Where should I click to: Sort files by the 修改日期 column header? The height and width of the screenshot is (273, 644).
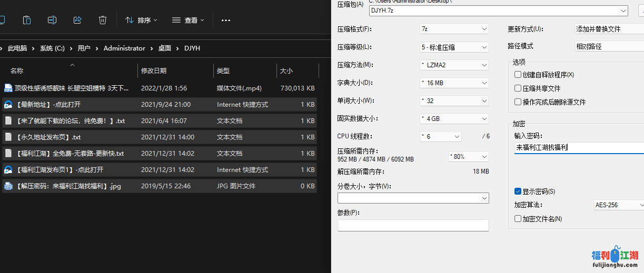coord(154,70)
